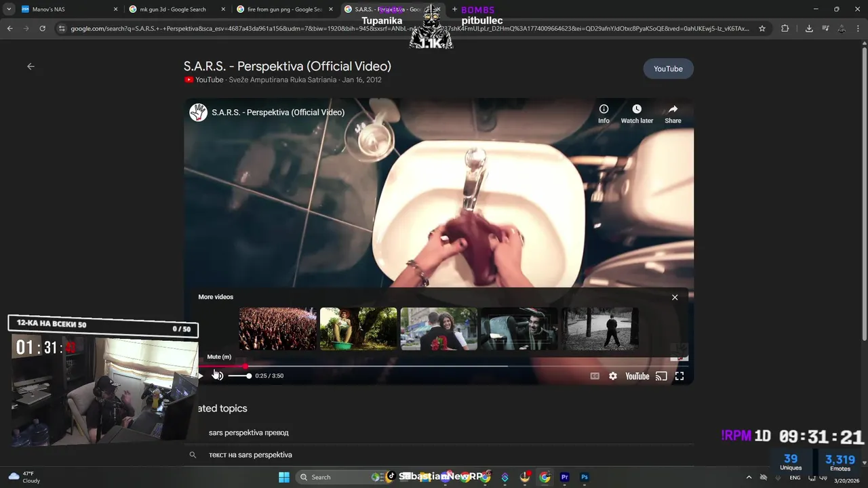The width and height of the screenshot is (868, 488).
Task: Reload the current page
Action: click(42, 28)
